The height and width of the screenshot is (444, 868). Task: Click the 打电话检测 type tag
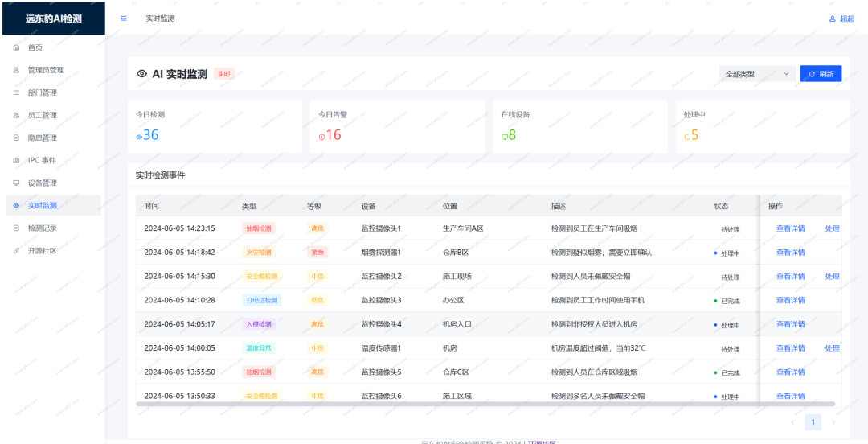[x=262, y=300]
